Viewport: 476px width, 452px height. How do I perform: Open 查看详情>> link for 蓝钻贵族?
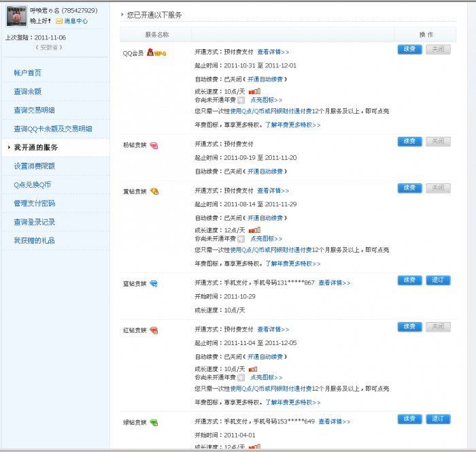click(335, 283)
